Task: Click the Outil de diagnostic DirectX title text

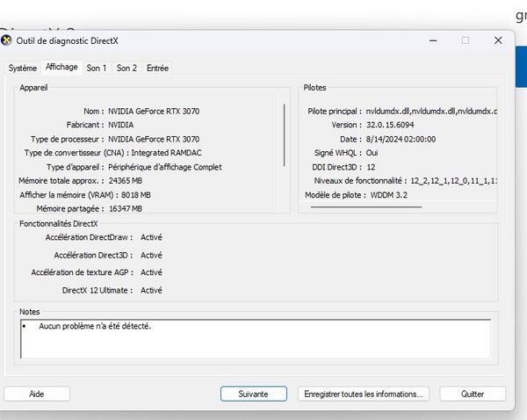Action: click(68, 41)
